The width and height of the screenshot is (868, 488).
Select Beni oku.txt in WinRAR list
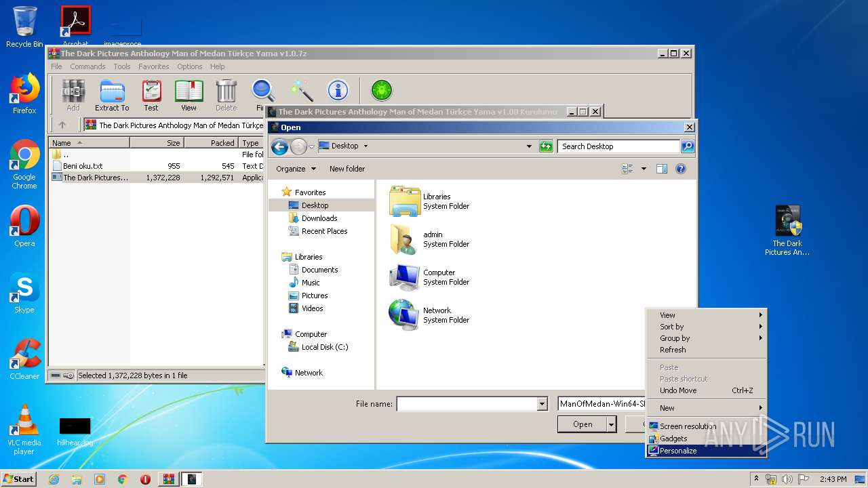[83, 165]
